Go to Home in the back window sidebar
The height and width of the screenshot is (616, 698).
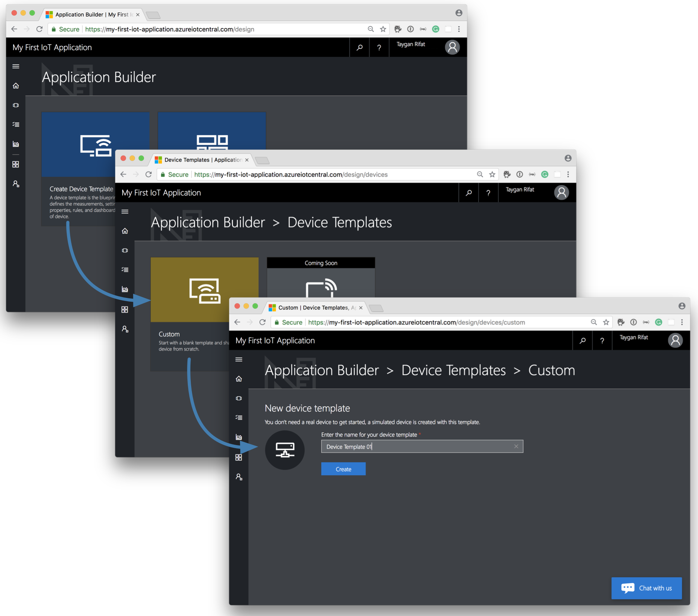pos(16,86)
